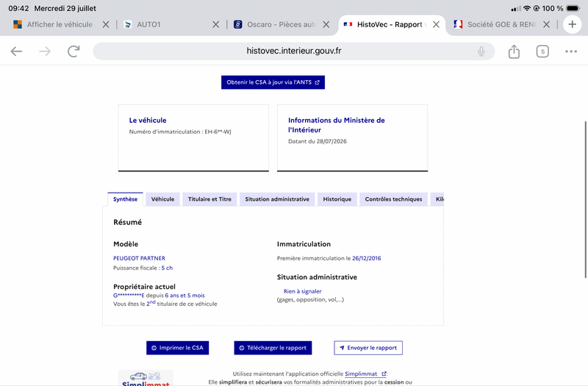The width and height of the screenshot is (588, 386).
Task: Open Informations du Ministère de l'Intérieur card
Action: (x=353, y=137)
